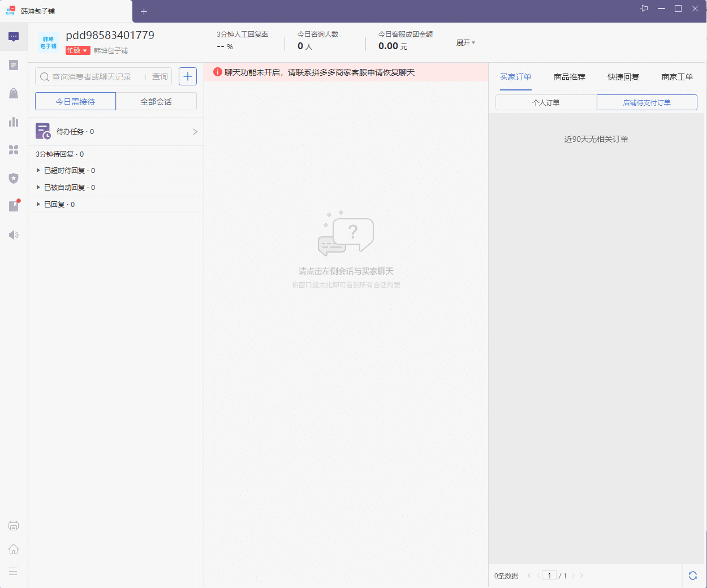
Task: Expand the 展开 statistics dropdown
Action: click(x=465, y=42)
